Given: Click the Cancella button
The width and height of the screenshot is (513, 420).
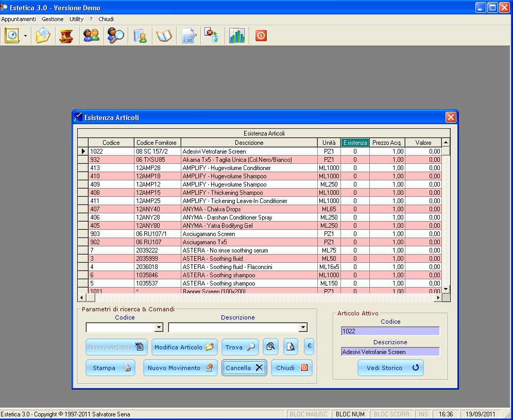Looking at the screenshot, I should (x=244, y=367).
